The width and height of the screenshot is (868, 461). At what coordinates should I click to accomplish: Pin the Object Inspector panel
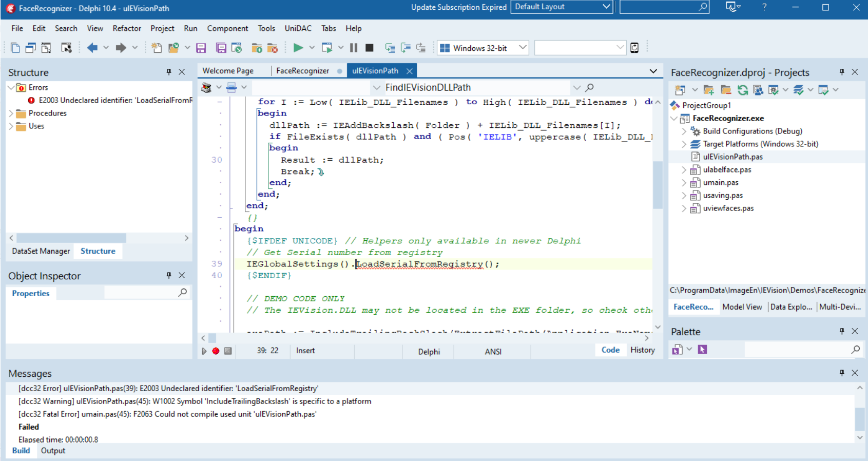[169, 276]
